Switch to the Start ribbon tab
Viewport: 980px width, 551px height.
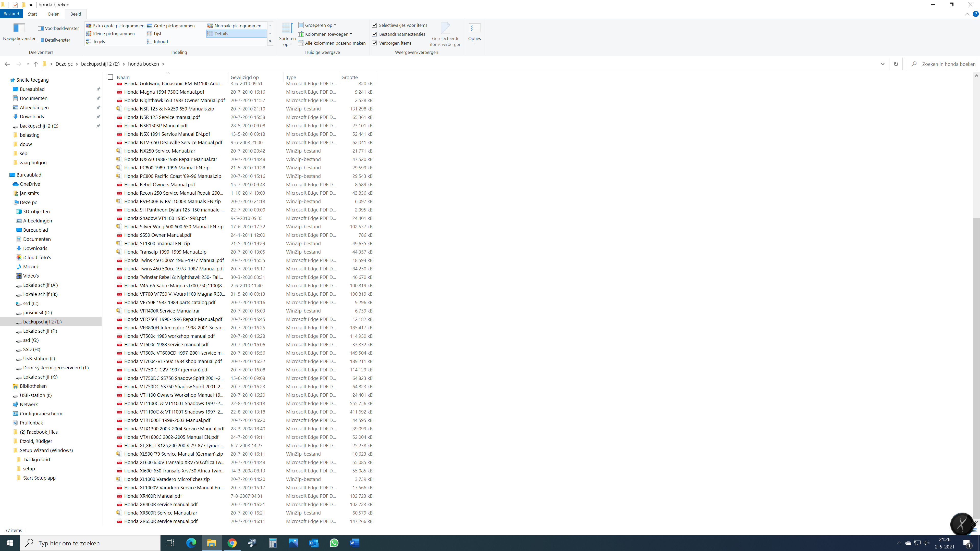tap(32, 14)
